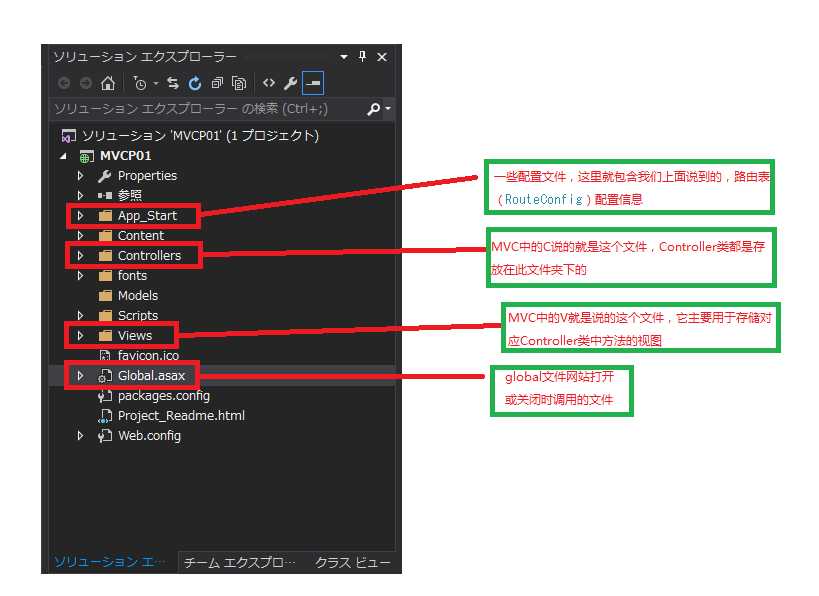
Task: Select the Content folder label
Action: tap(141, 236)
